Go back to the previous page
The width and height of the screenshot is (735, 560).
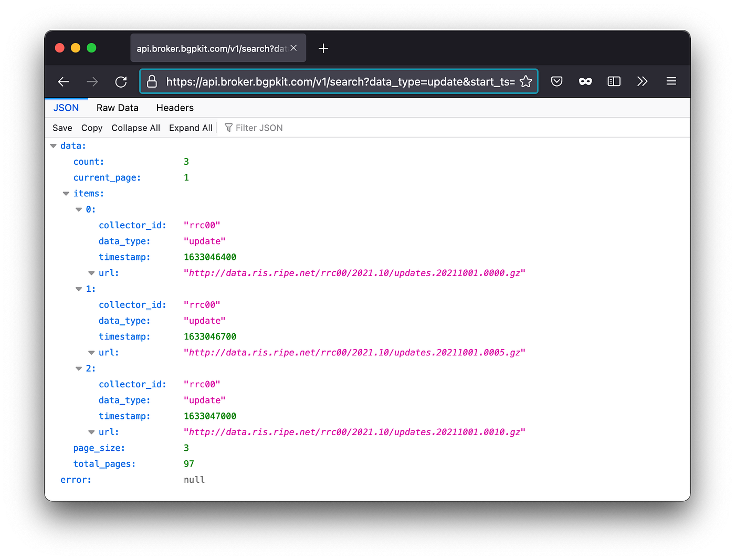tap(64, 81)
